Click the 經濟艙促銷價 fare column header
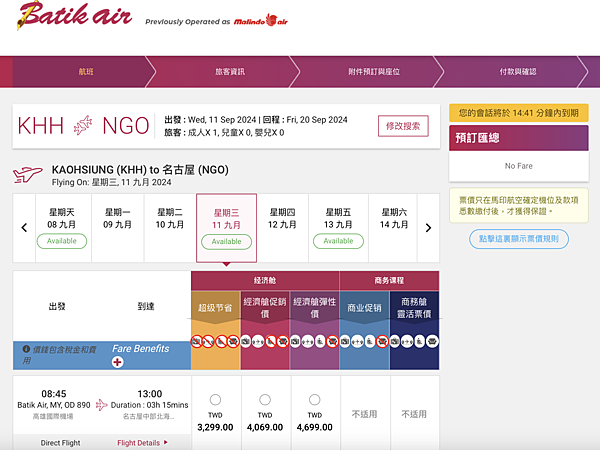This screenshot has width=600, height=450. point(265,308)
